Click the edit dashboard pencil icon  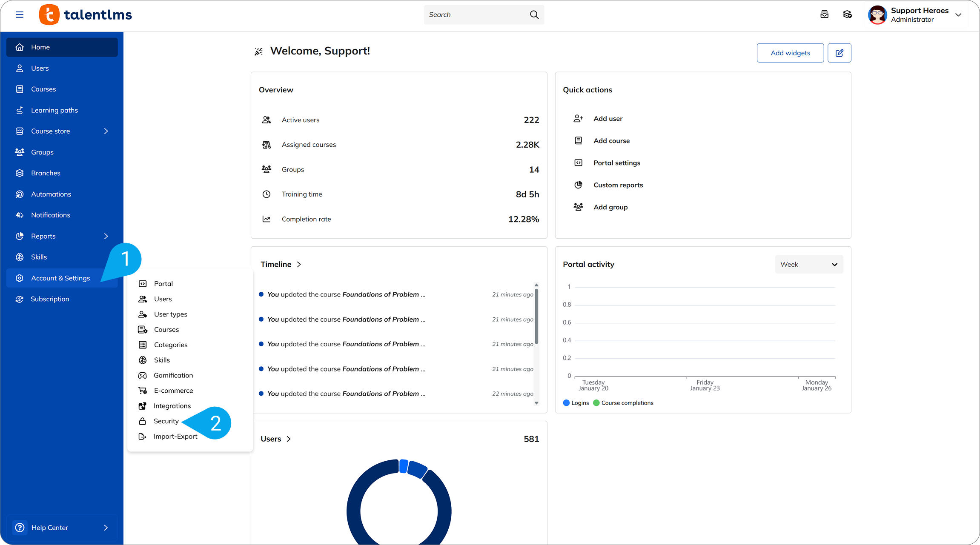(839, 53)
